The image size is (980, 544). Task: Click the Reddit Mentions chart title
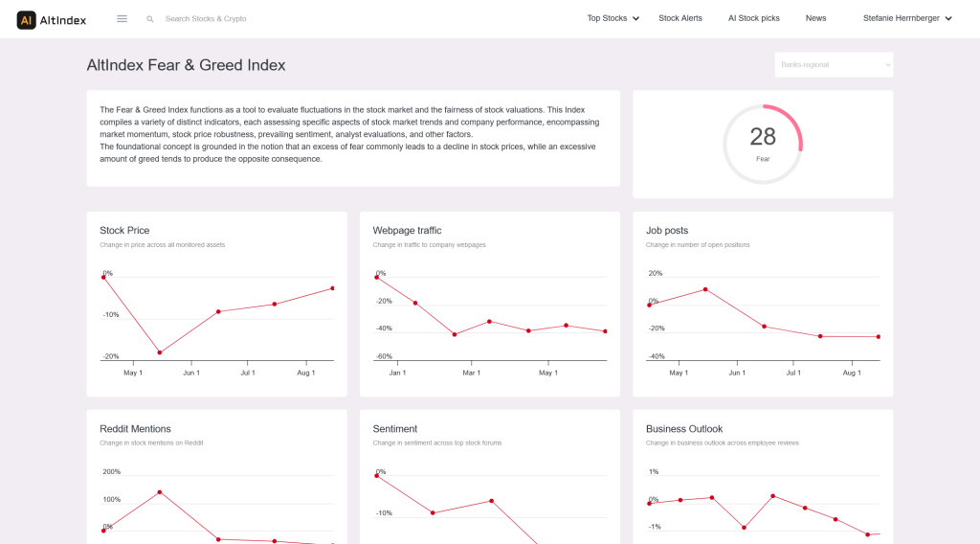tap(135, 428)
